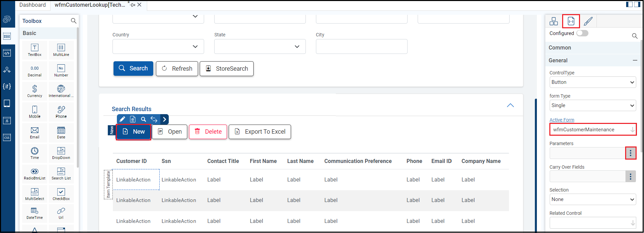Viewport: 644px width, 233px height.
Task: Search the toolbox with magnifier icon
Action: [x=73, y=21]
